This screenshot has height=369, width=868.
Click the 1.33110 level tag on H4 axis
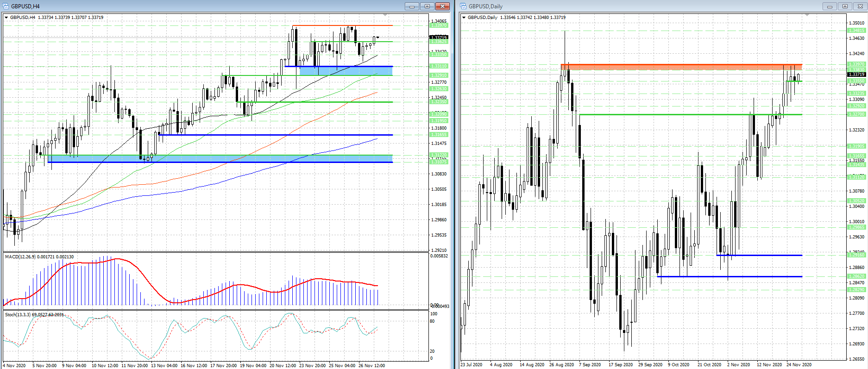[x=439, y=66]
